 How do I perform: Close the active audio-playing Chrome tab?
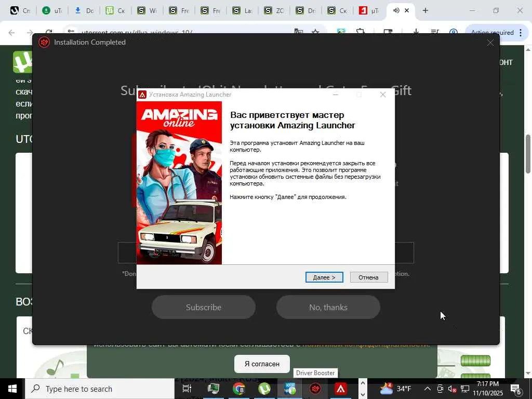[407, 10]
